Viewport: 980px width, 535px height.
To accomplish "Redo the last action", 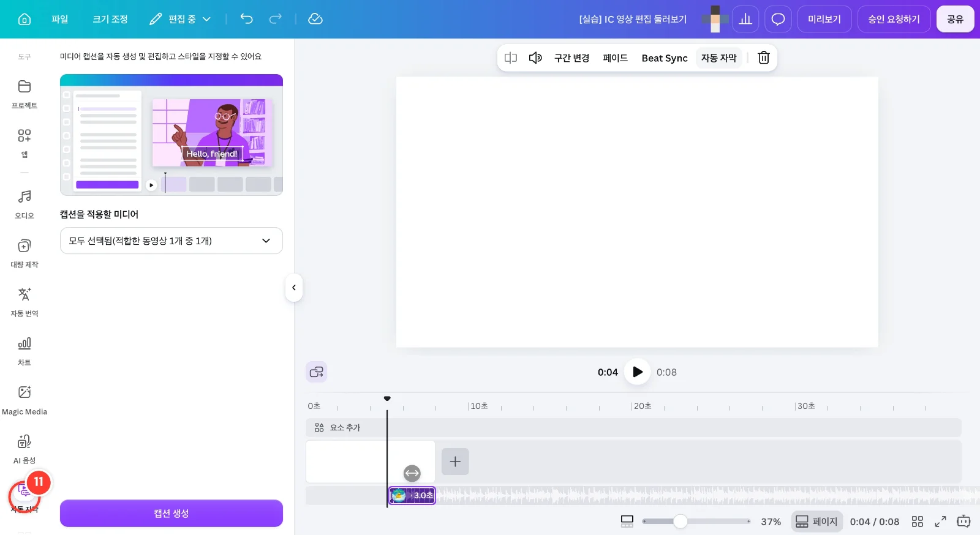I will tap(276, 19).
